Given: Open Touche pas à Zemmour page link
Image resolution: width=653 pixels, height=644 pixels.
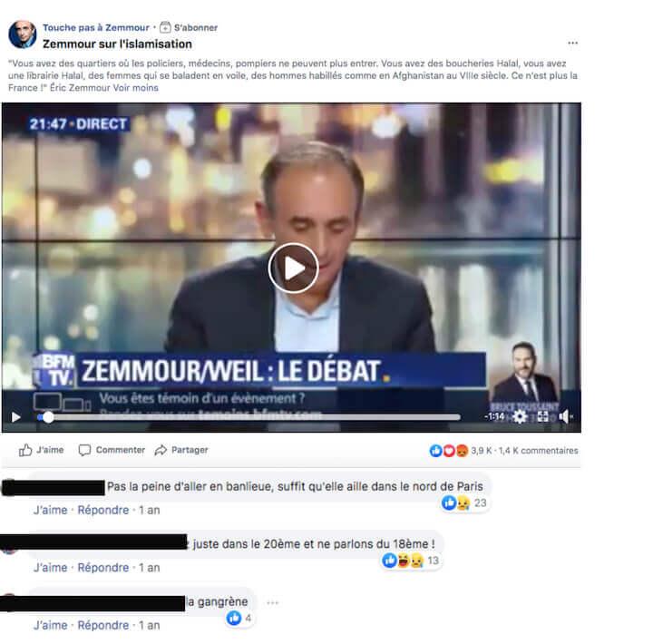Looking at the screenshot, I should pos(96,27).
